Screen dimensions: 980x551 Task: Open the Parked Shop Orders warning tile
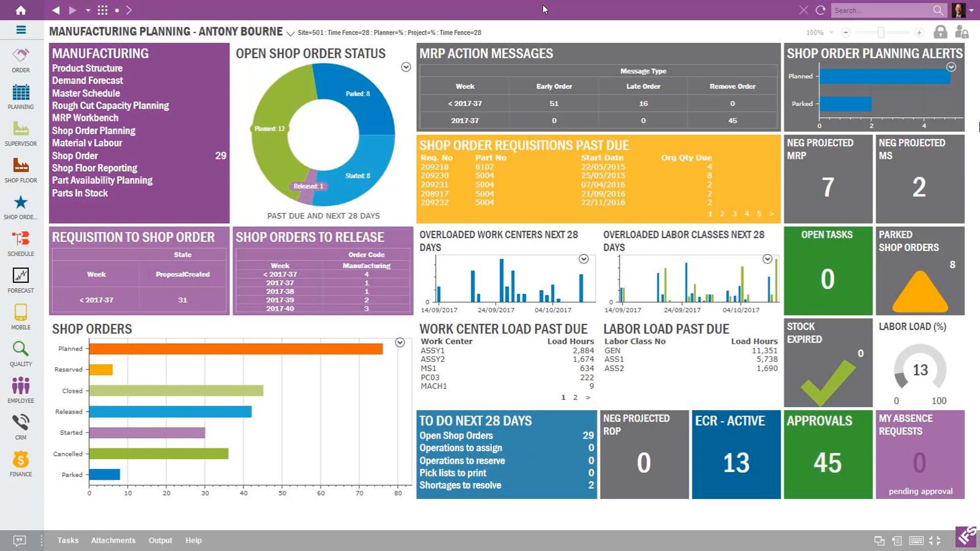(920, 271)
